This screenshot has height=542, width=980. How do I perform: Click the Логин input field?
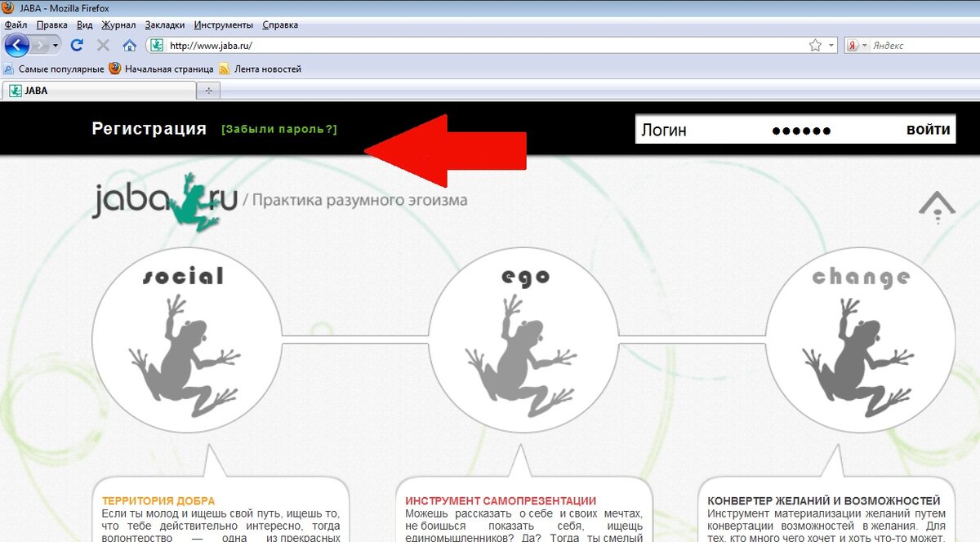(701, 130)
